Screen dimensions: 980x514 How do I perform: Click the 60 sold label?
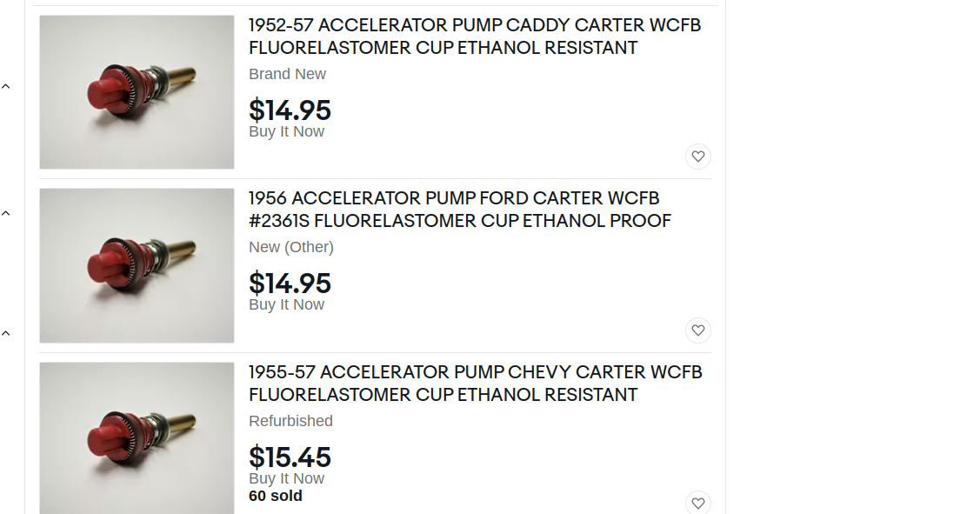[276, 496]
